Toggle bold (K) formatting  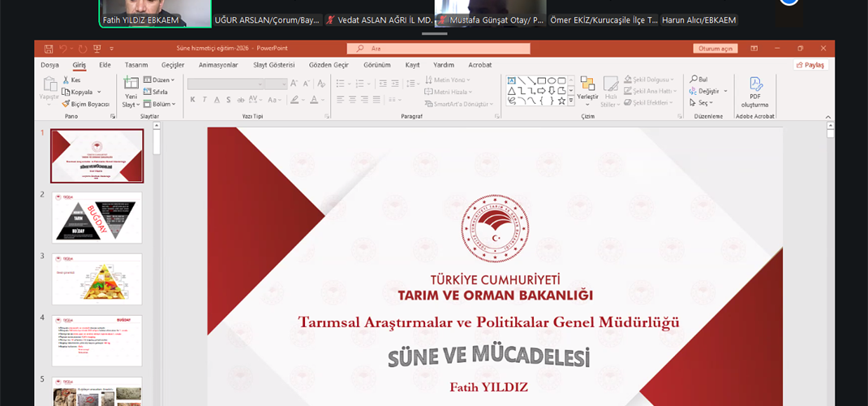[192, 100]
